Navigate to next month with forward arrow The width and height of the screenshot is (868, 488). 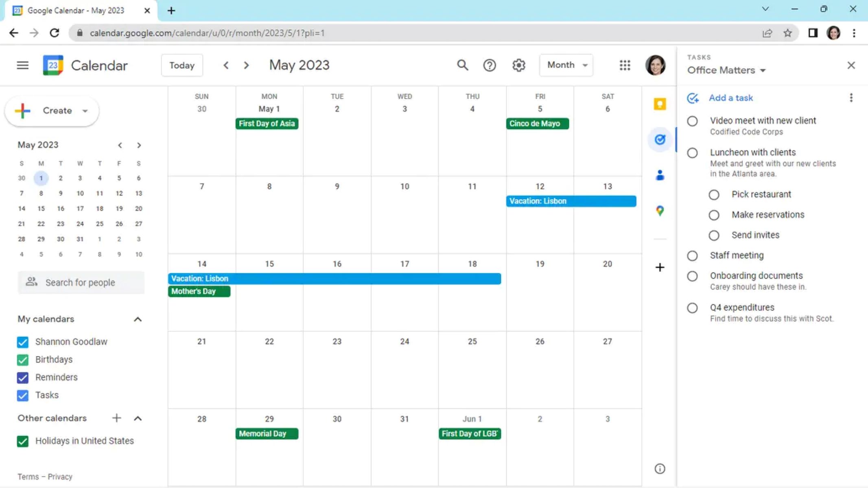246,65
